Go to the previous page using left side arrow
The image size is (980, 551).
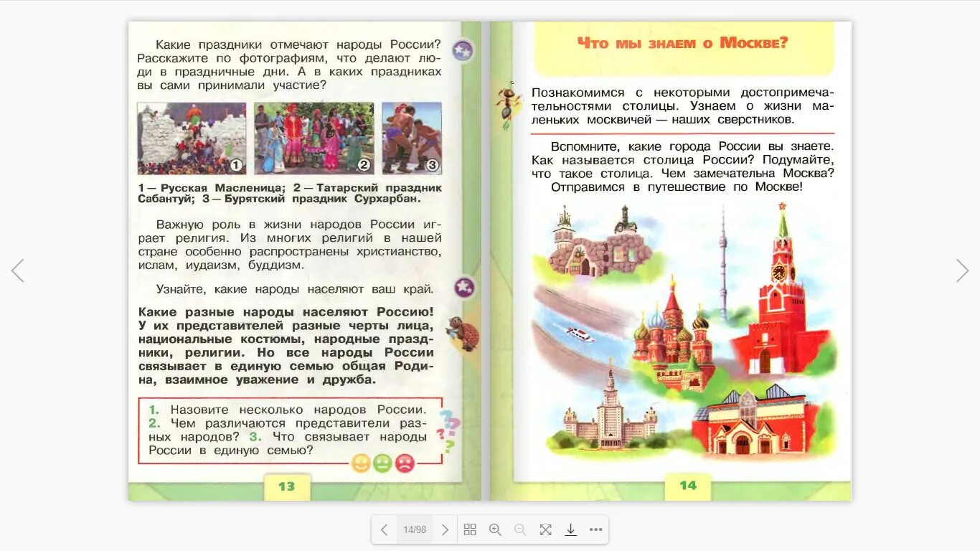17,270
